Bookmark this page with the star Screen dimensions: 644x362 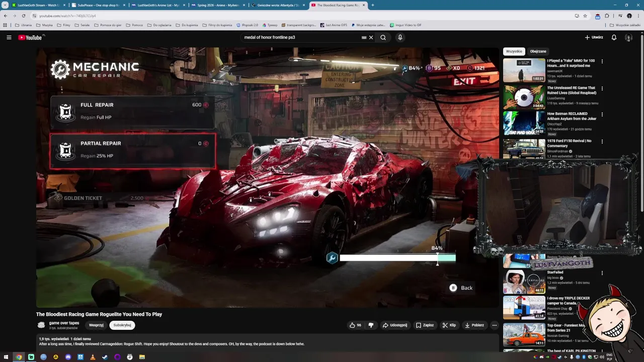[585, 16]
